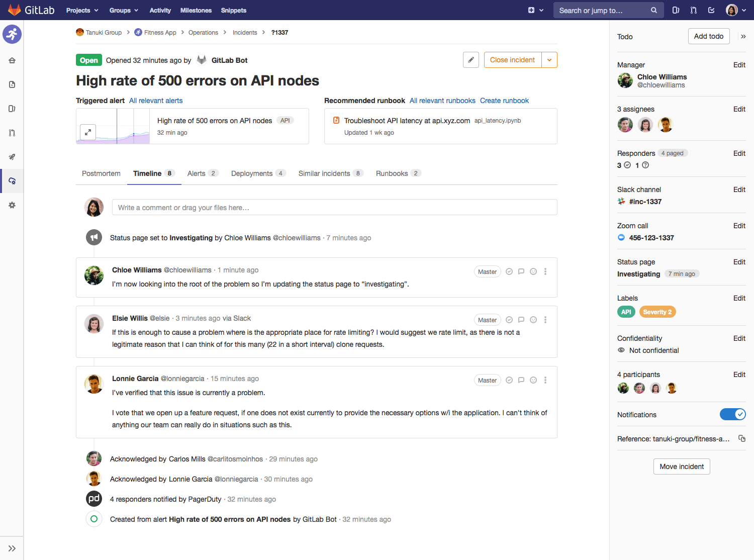
Task: Click the Add todo button
Action: click(x=708, y=36)
